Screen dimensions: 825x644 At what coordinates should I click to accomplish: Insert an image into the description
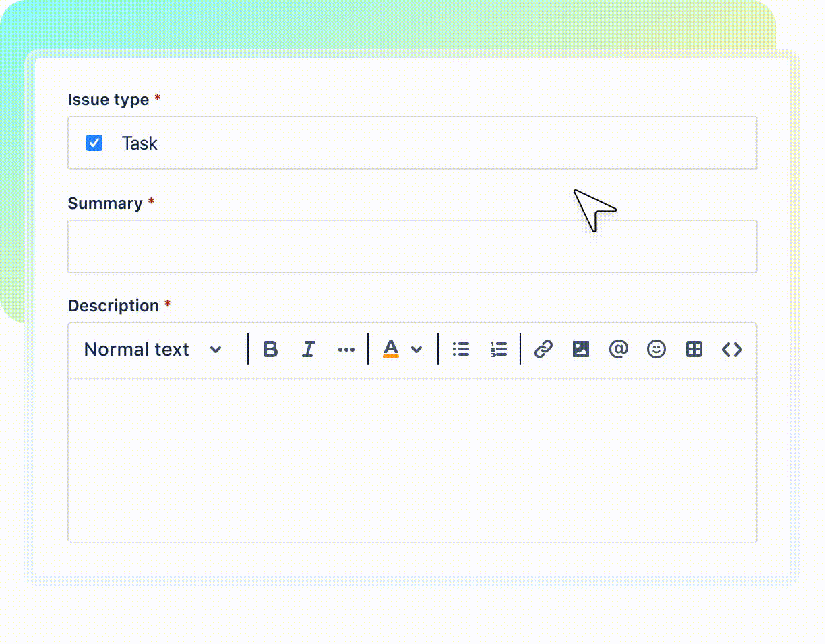click(x=581, y=349)
